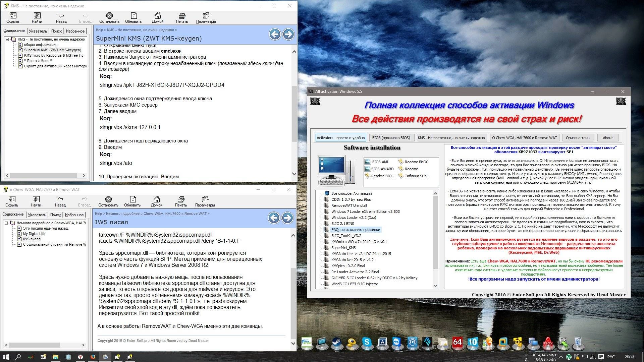Open Параметры in the Chew-WGA help window toolbar
This screenshot has height=362, width=644.
(x=205, y=201)
